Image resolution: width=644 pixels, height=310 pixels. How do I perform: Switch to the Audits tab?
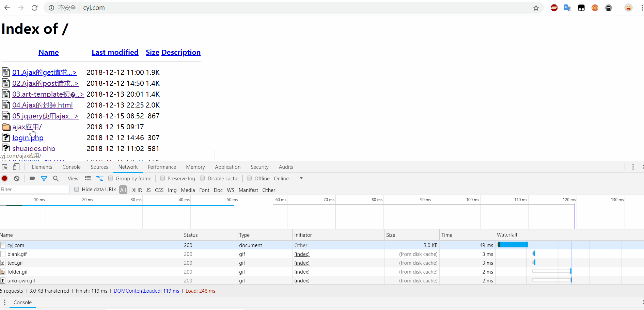click(286, 167)
